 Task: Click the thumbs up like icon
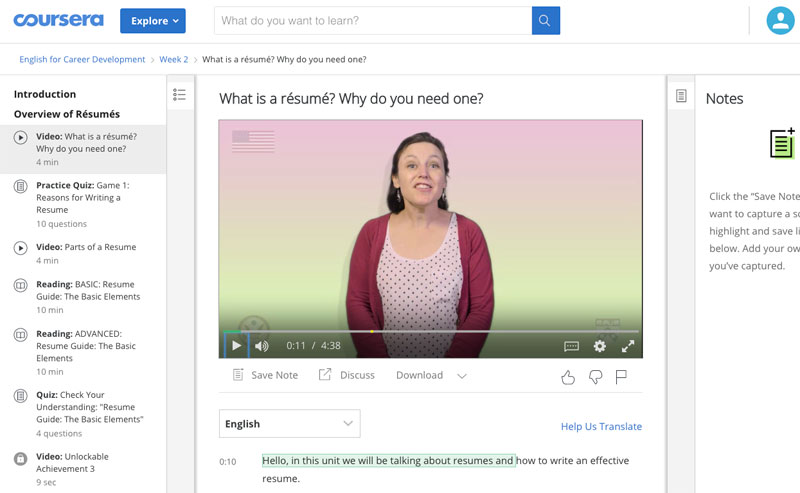pyautogui.click(x=568, y=376)
